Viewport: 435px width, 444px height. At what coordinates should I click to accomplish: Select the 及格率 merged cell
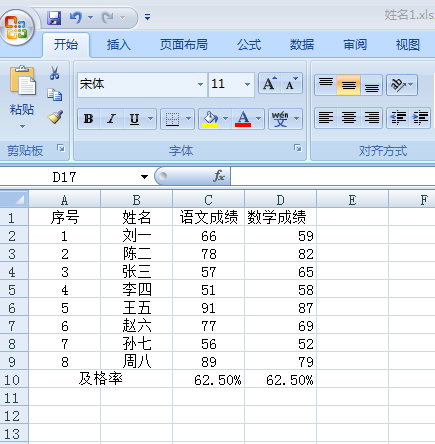100,379
